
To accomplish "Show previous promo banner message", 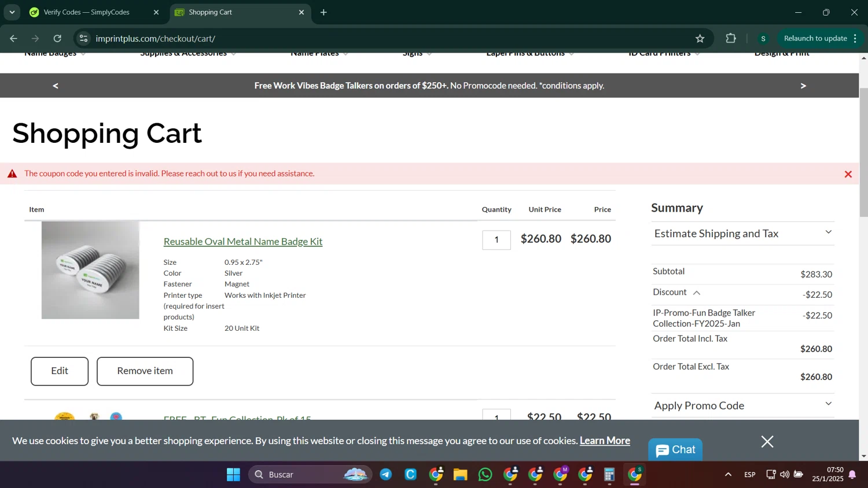I will pos(56,86).
